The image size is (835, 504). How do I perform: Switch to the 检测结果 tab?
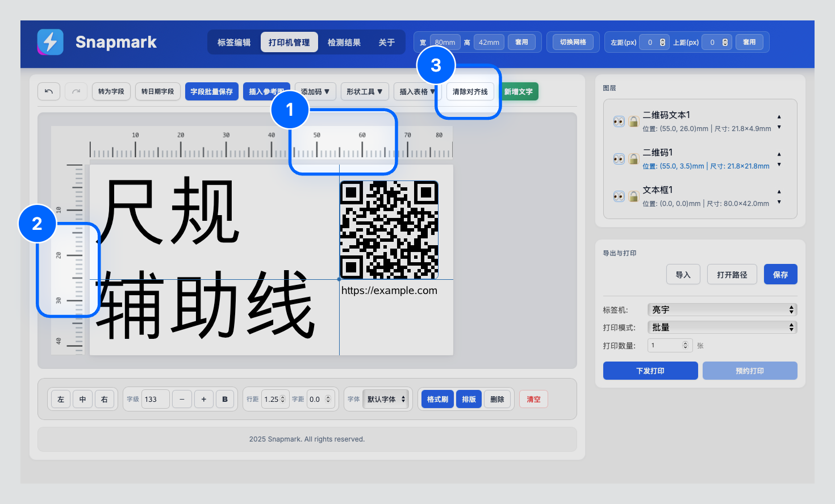click(345, 41)
